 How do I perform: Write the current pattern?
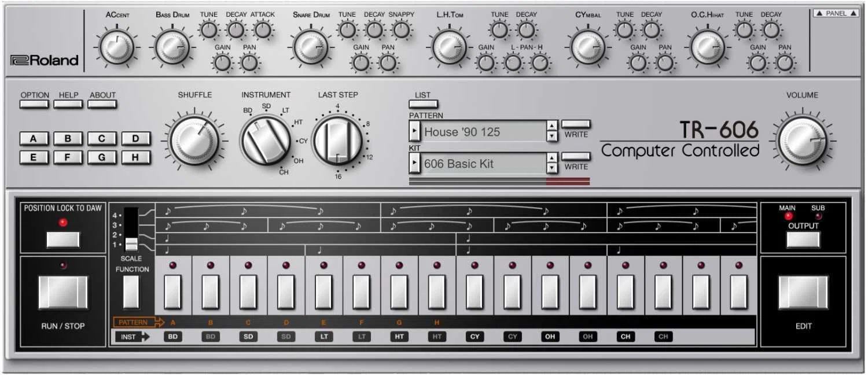coord(576,124)
